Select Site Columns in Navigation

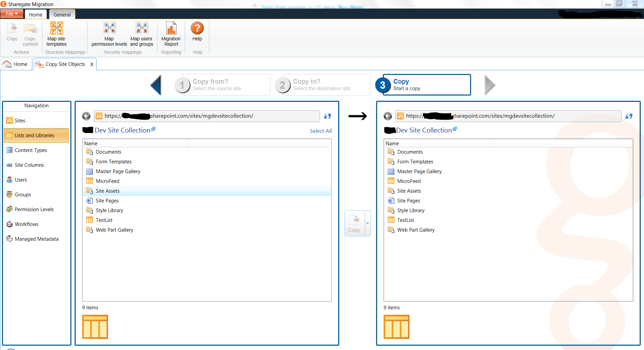[36, 165]
